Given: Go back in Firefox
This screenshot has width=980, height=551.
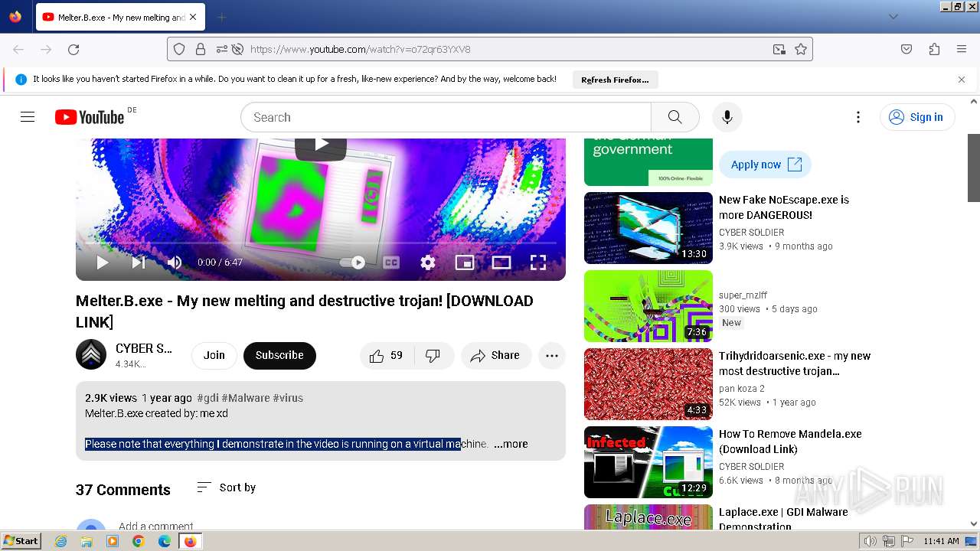Looking at the screenshot, I should pos(18,49).
